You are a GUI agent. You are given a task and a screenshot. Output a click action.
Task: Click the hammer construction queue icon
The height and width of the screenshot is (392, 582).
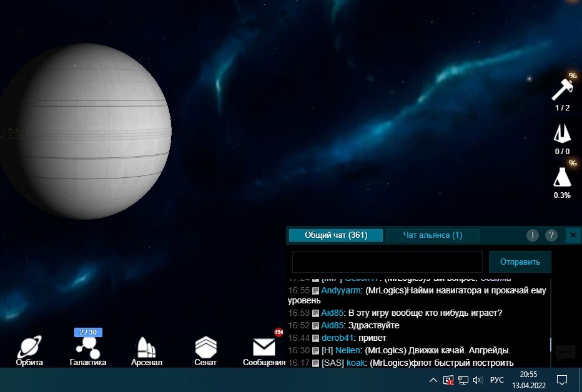(x=562, y=90)
